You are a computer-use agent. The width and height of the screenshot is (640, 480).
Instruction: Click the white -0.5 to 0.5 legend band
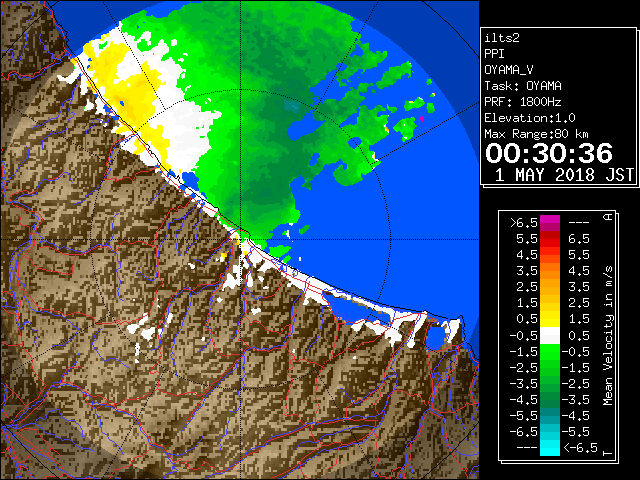[550, 336]
